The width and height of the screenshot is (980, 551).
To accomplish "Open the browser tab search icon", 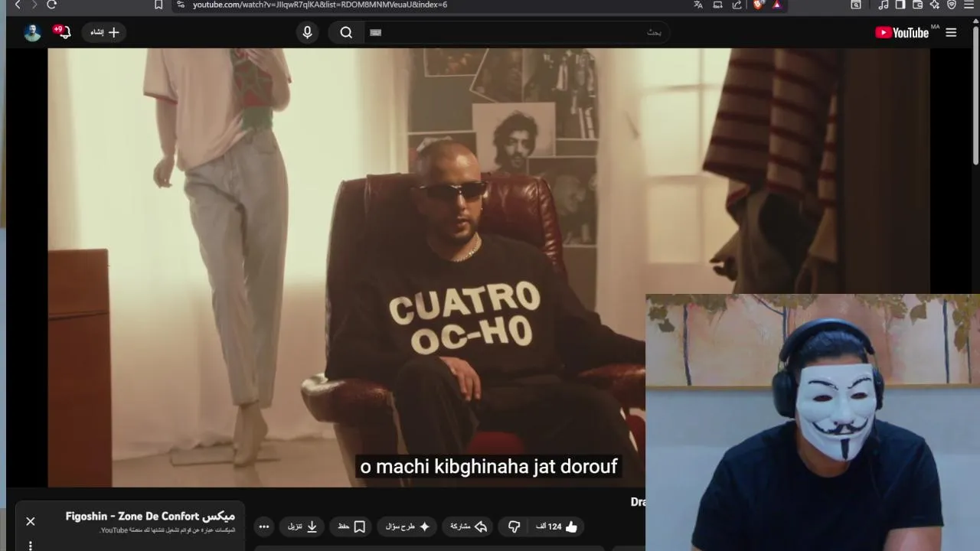I will (x=856, y=5).
